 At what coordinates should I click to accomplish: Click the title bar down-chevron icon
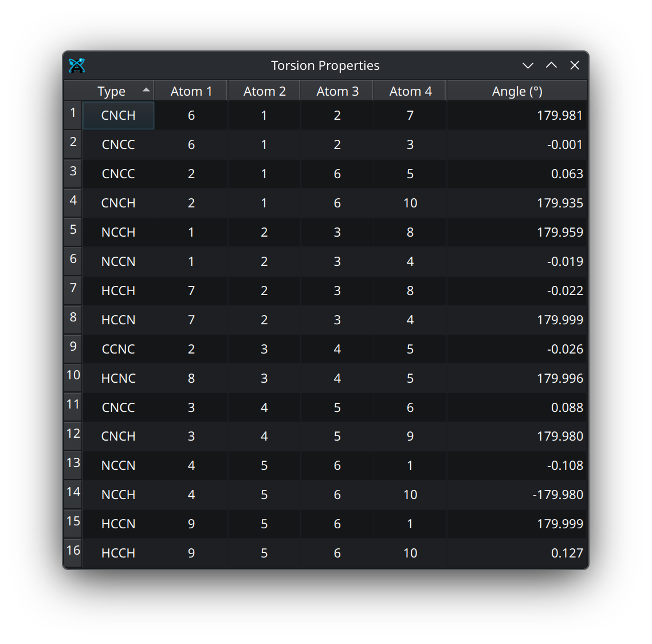528,66
